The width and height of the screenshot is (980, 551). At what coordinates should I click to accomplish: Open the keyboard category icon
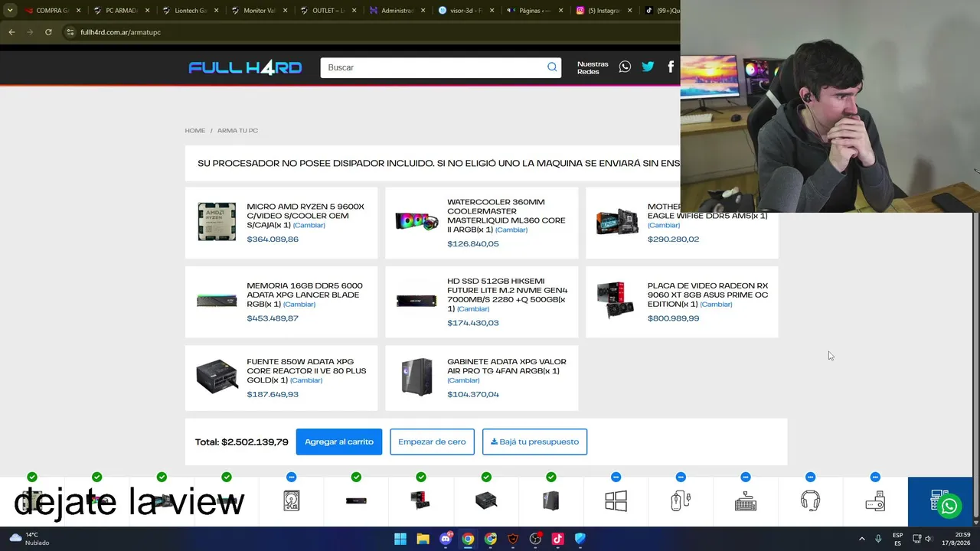coord(746,500)
